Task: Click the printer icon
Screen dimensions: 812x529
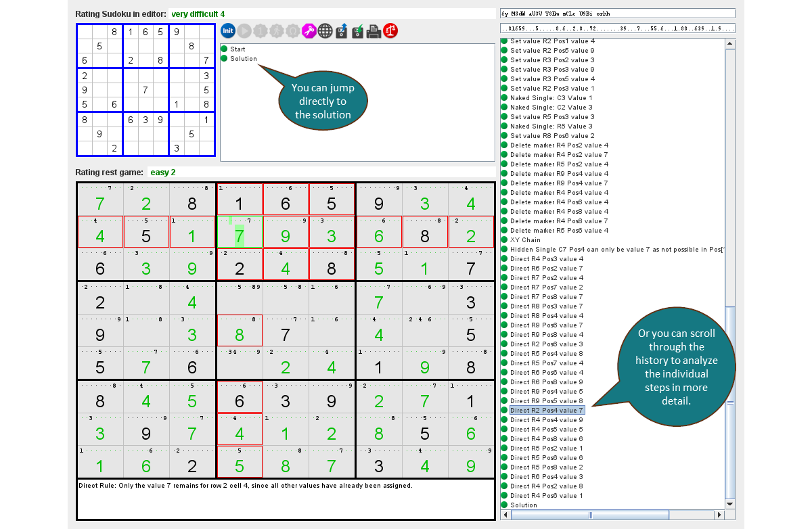Action: (x=374, y=30)
